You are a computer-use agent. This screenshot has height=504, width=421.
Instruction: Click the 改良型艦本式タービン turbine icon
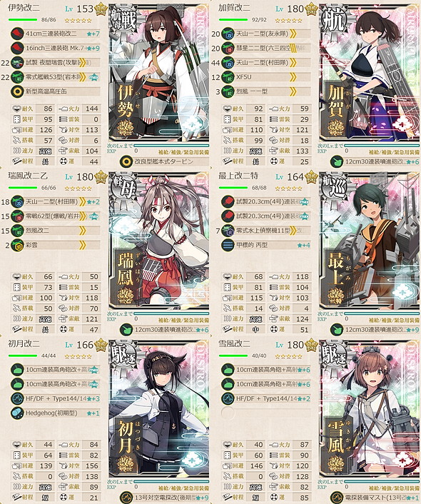coord(126,161)
